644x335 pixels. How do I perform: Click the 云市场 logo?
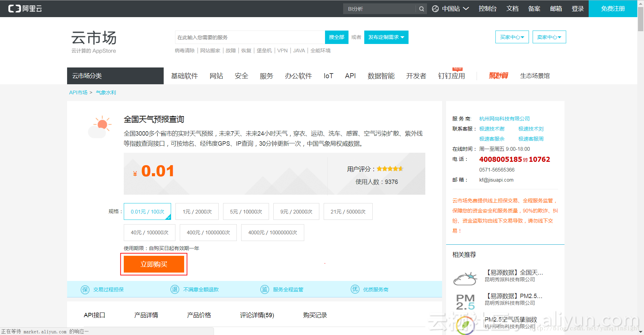94,42
